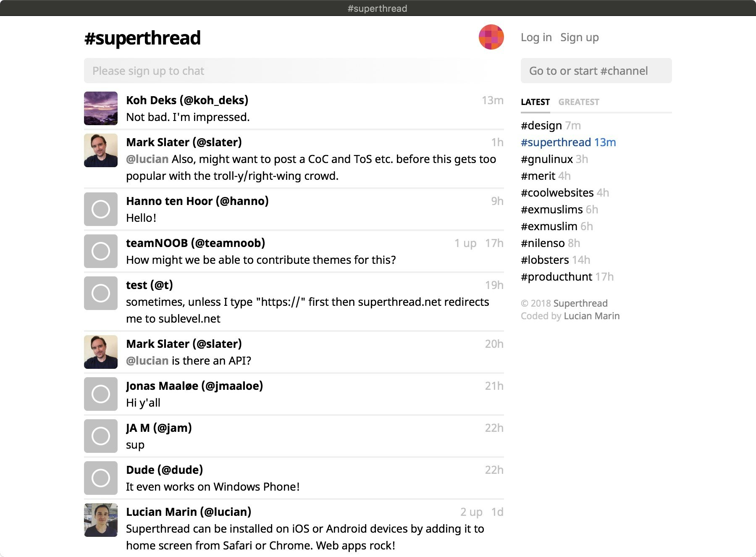Image resolution: width=756 pixels, height=557 pixels.
Task: Click the Log in option
Action: (536, 37)
